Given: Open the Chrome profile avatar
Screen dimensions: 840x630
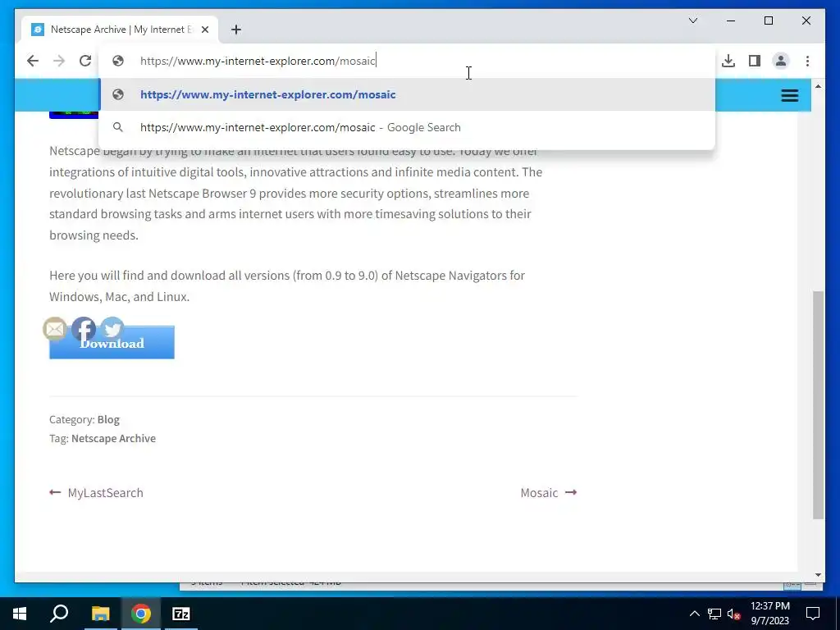Looking at the screenshot, I should pyautogui.click(x=781, y=61).
